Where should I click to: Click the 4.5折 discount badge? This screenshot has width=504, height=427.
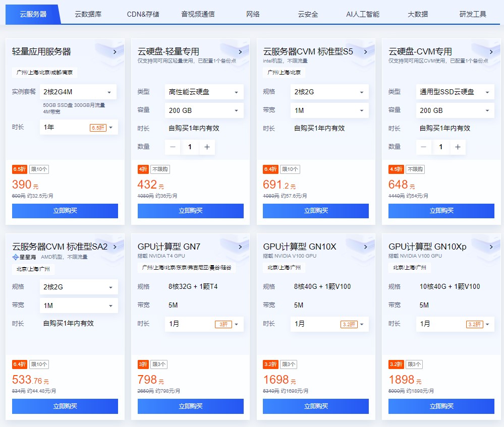pyautogui.click(x=396, y=169)
